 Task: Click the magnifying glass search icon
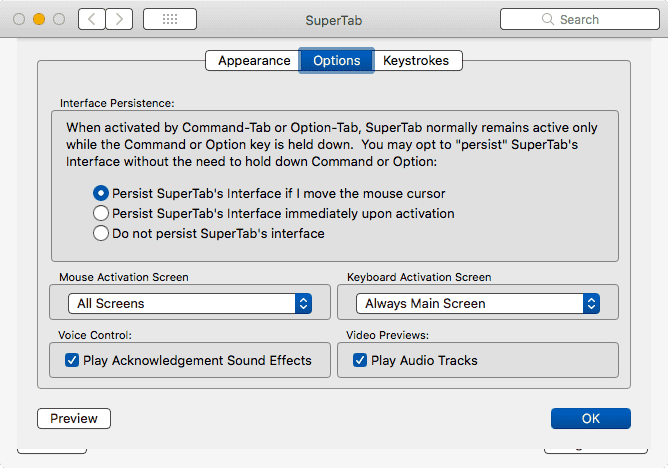[x=547, y=19]
